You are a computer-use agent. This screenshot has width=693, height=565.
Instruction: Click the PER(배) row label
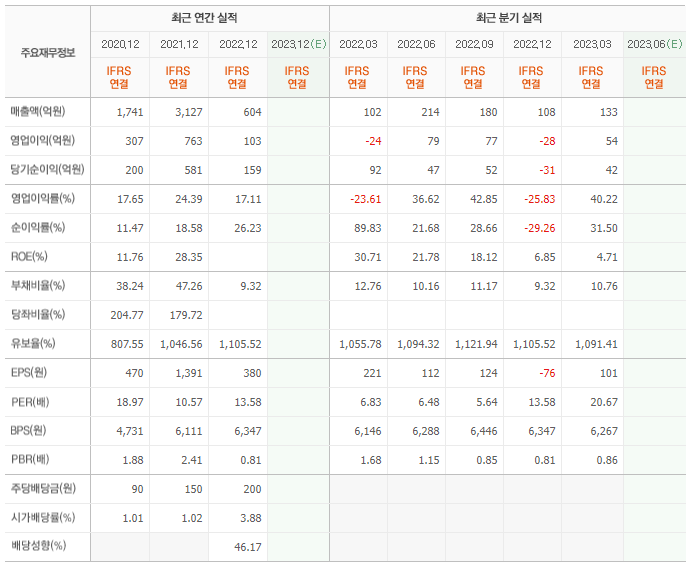tap(30, 402)
